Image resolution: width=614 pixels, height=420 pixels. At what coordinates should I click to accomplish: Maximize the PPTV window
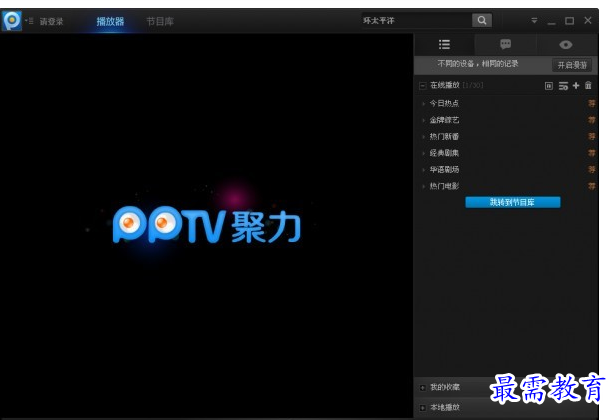[570, 21]
